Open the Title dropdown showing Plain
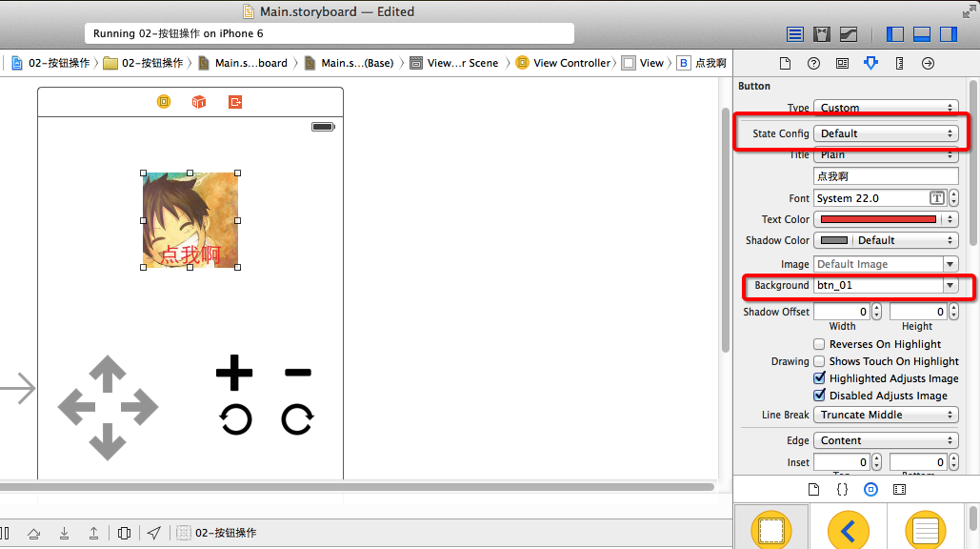Viewport: 980px width, 549px height. (x=886, y=153)
